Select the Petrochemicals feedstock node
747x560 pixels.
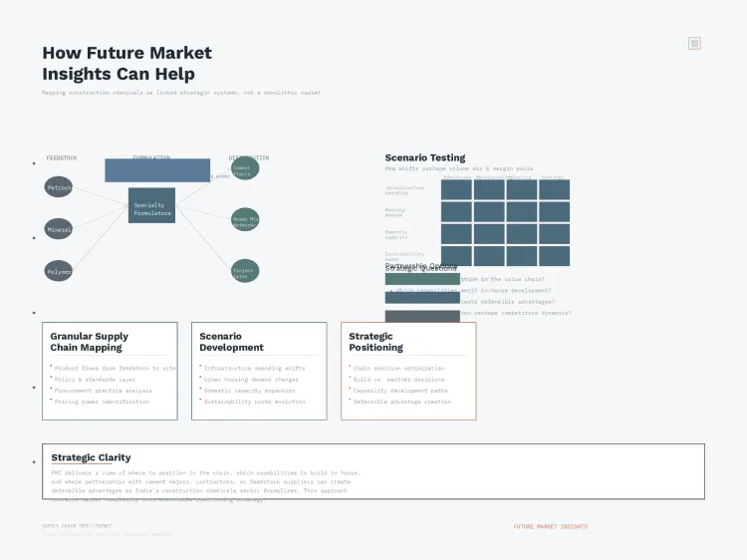click(x=59, y=187)
